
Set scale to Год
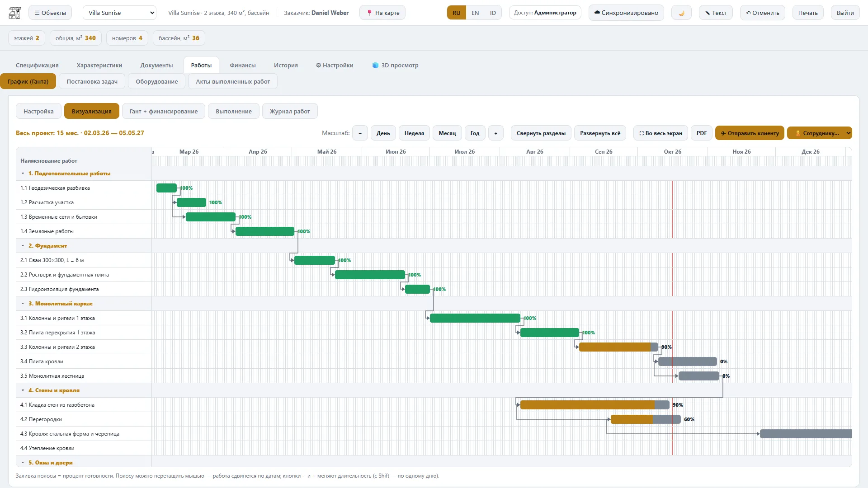pos(475,133)
